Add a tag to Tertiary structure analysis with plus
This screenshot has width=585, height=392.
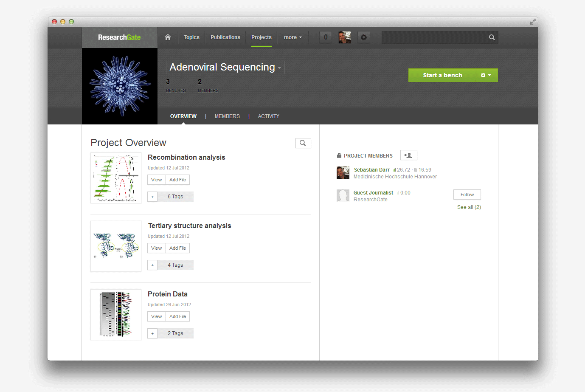pyautogui.click(x=152, y=265)
